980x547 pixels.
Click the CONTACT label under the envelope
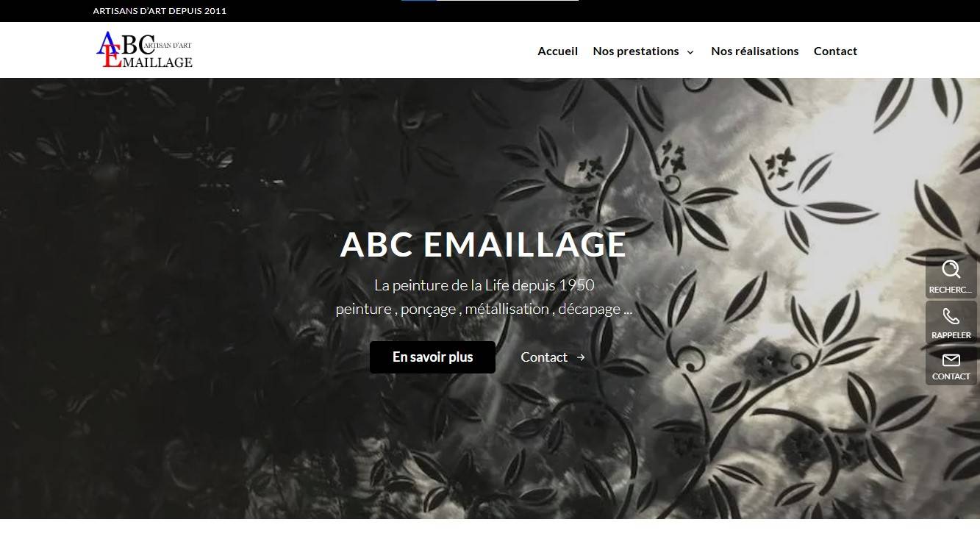[x=951, y=376]
